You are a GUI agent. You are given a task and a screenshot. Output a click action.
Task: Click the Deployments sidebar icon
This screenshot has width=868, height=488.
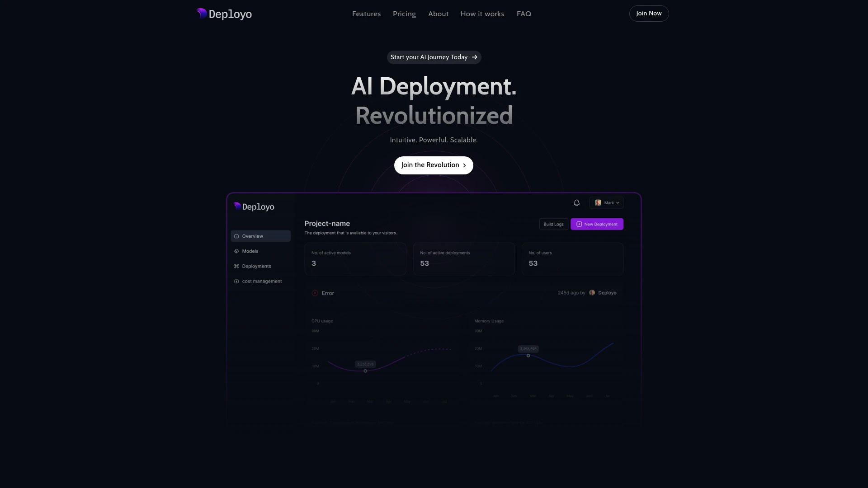click(236, 266)
